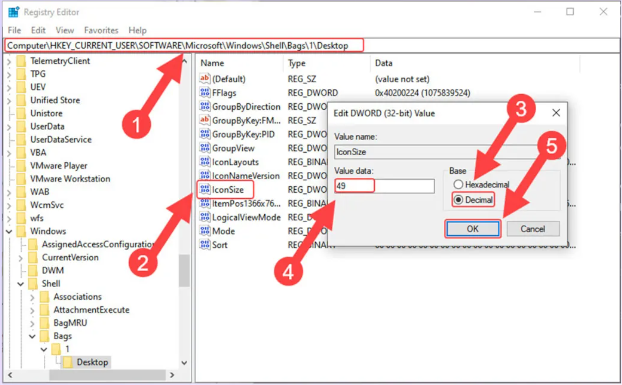Open the Favorites menu

(x=101, y=30)
